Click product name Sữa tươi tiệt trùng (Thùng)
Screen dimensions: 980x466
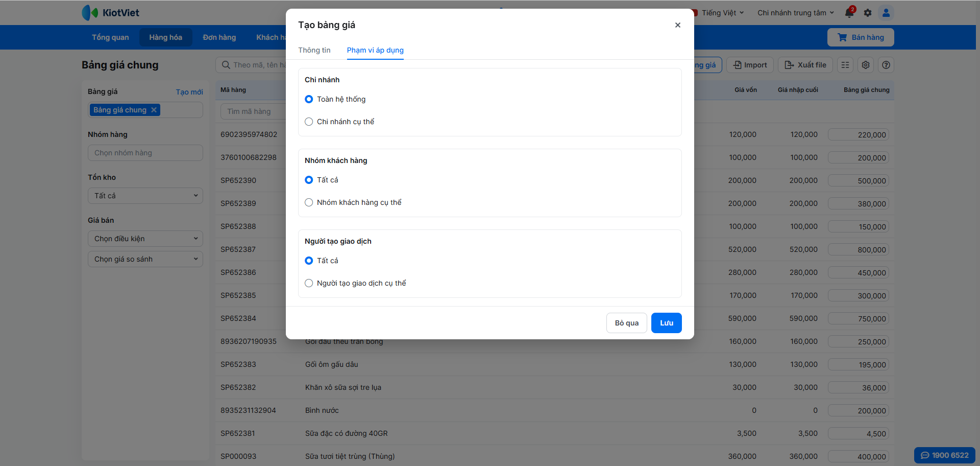(x=350, y=456)
